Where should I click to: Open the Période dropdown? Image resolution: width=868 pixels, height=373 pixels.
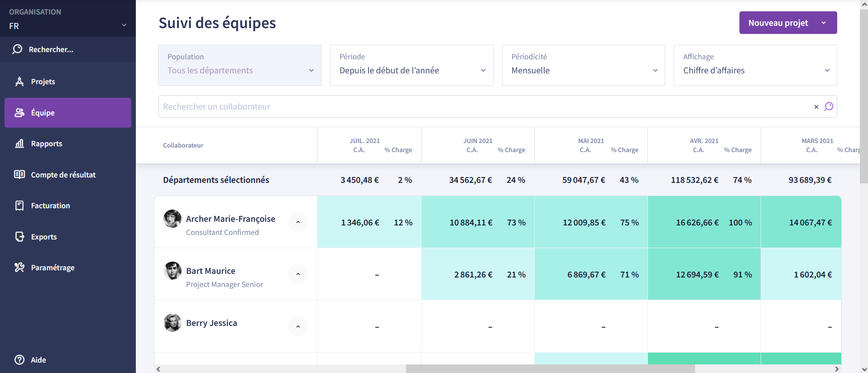[412, 65]
